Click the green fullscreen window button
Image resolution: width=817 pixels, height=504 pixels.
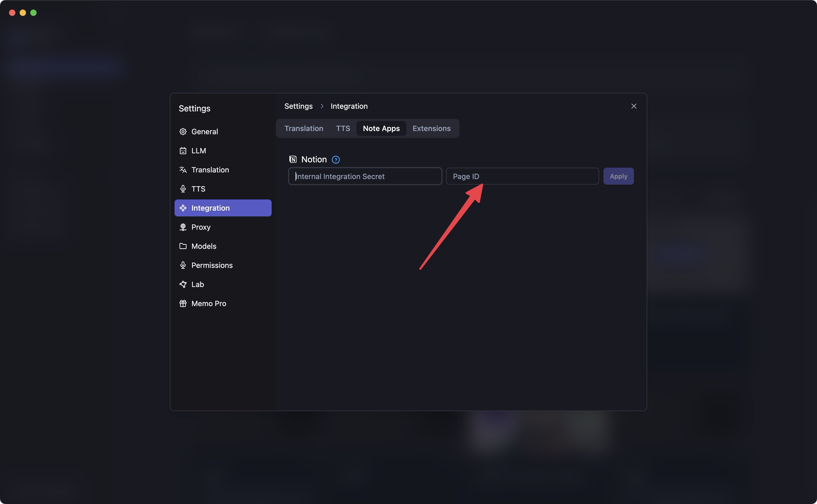pyautogui.click(x=33, y=13)
